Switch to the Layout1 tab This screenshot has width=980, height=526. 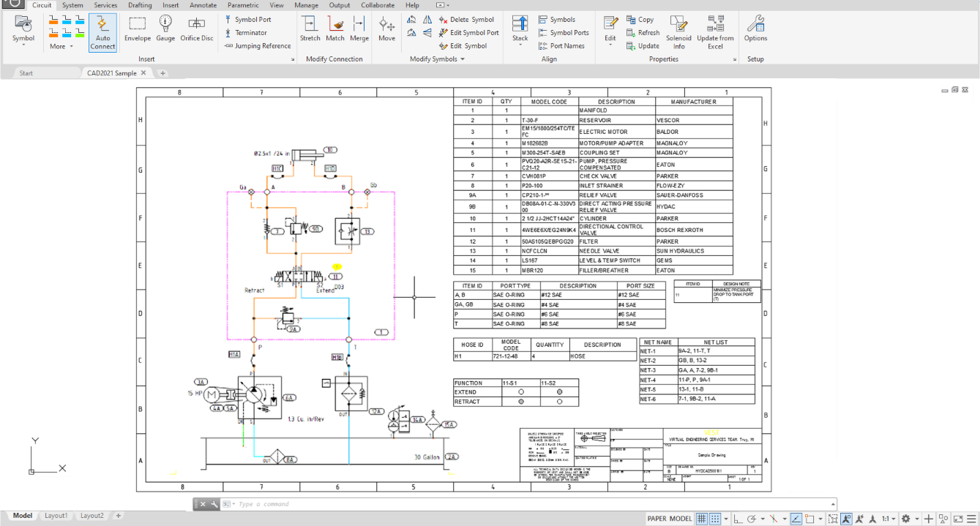pyautogui.click(x=56, y=516)
